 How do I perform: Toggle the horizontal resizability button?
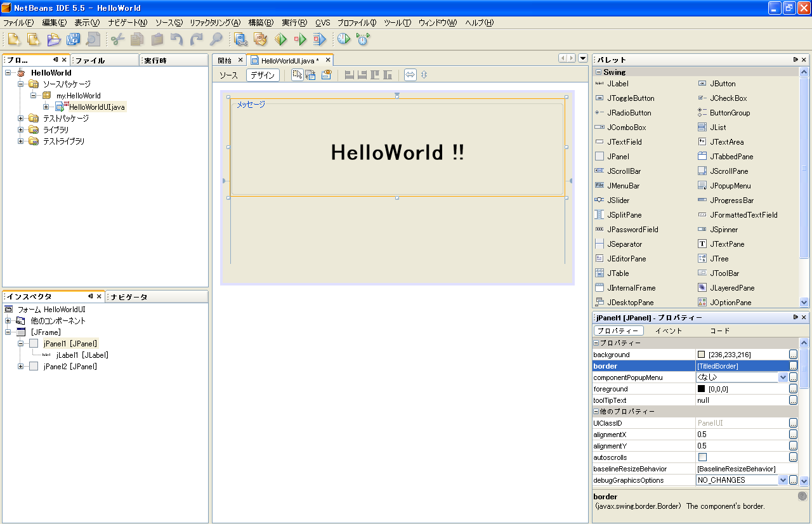tap(410, 75)
